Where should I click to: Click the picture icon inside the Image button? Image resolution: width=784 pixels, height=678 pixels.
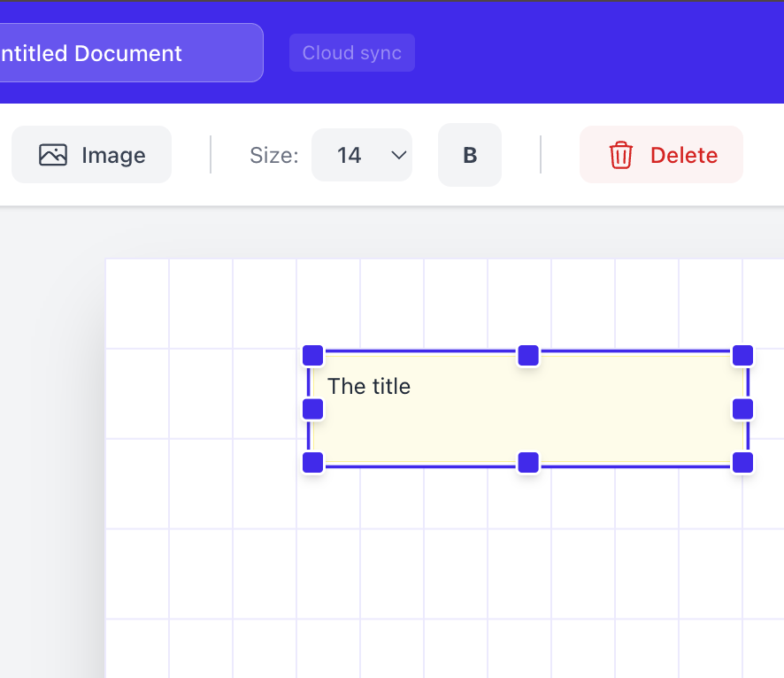pyautogui.click(x=53, y=154)
